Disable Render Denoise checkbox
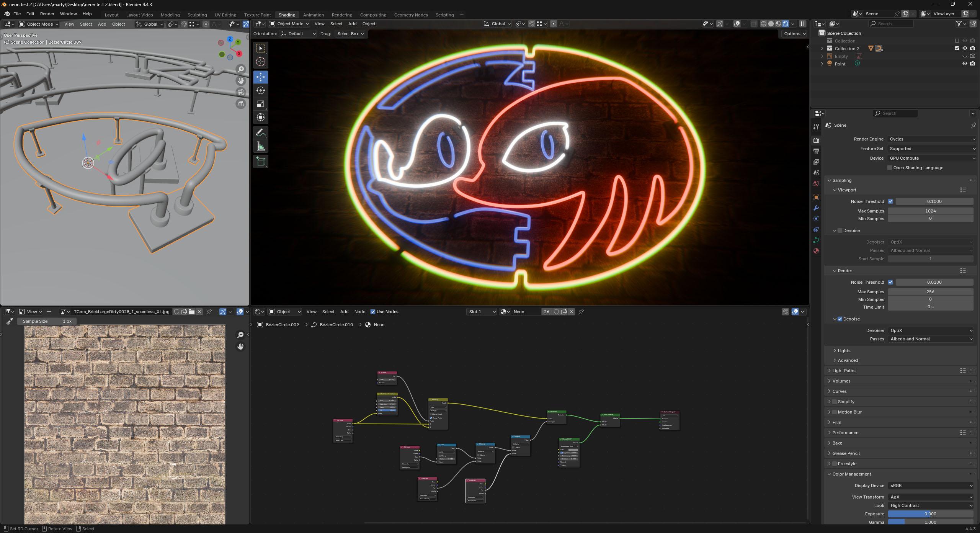Image resolution: width=980 pixels, height=533 pixels. point(840,319)
